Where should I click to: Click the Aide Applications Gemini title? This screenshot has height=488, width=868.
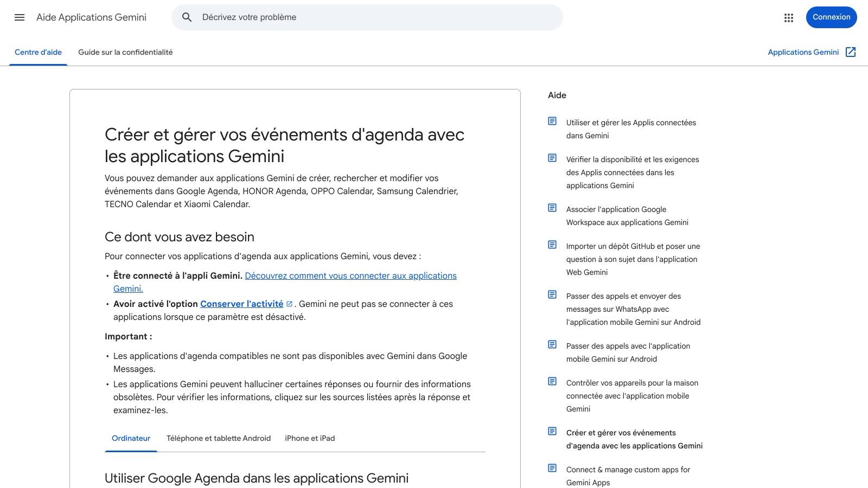[x=91, y=17]
